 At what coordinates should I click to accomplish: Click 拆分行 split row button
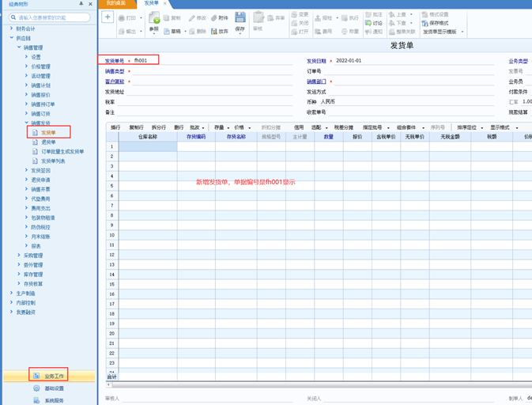click(x=158, y=127)
